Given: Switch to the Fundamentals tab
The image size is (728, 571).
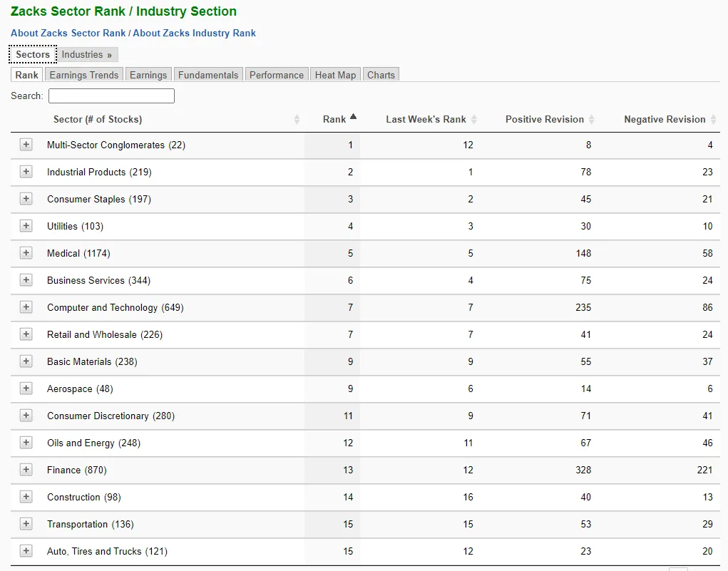Looking at the screenshot, I should click(207, 73).
